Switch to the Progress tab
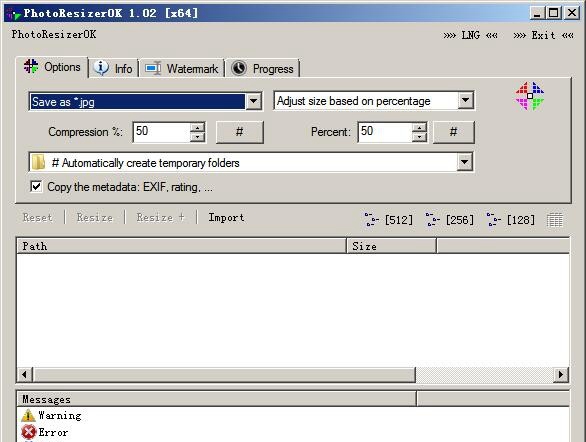 262,69
